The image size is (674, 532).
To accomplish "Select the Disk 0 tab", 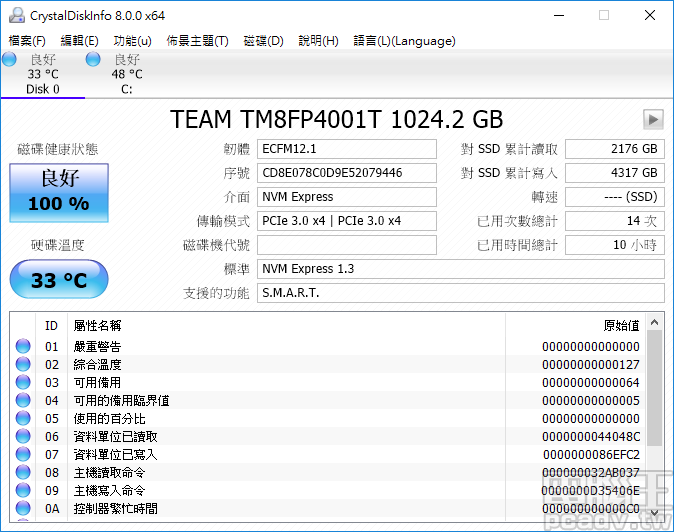I will pyautogui.click(x=43, y=74).
